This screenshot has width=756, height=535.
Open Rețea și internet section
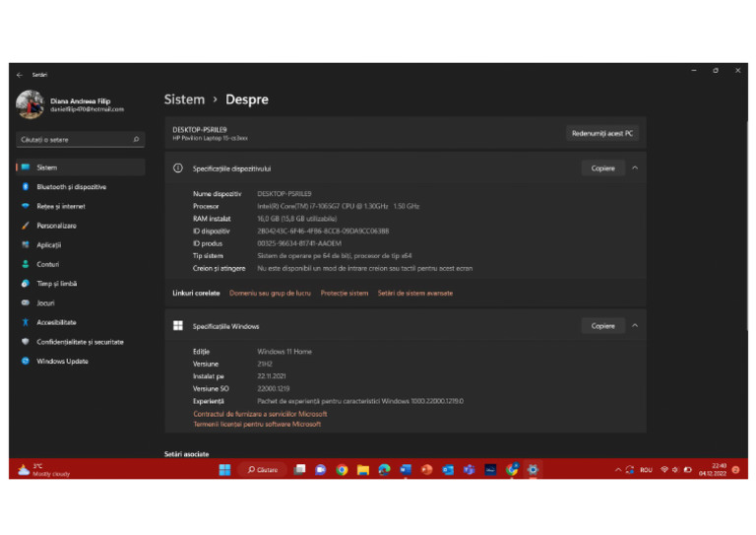(60, 206)
